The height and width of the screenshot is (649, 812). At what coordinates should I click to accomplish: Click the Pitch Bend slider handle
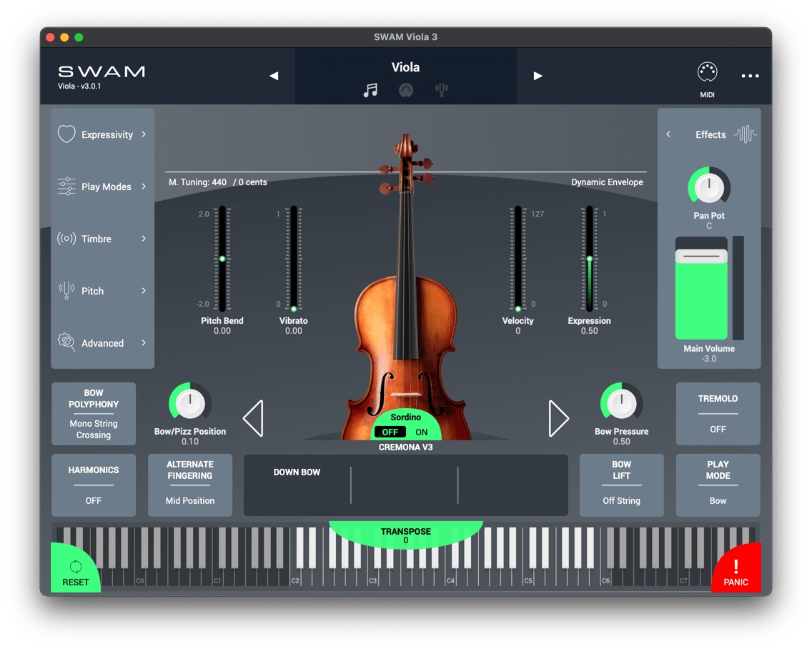222,259
